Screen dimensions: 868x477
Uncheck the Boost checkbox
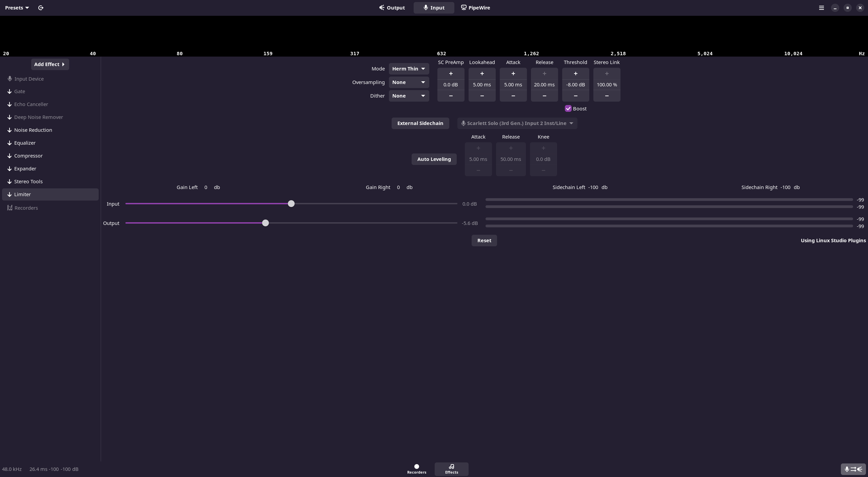click(568, 109)
